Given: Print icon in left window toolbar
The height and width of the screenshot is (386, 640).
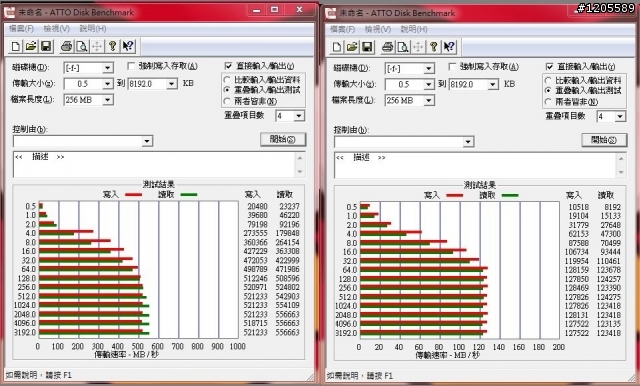Looking at the screenshot, I should point(67,46).
